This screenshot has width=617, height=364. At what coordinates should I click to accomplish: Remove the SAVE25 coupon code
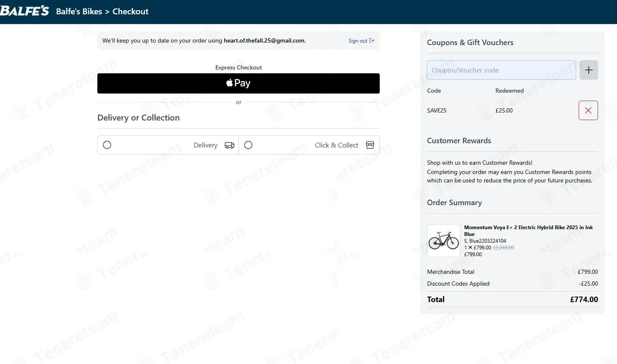point(588,110)
